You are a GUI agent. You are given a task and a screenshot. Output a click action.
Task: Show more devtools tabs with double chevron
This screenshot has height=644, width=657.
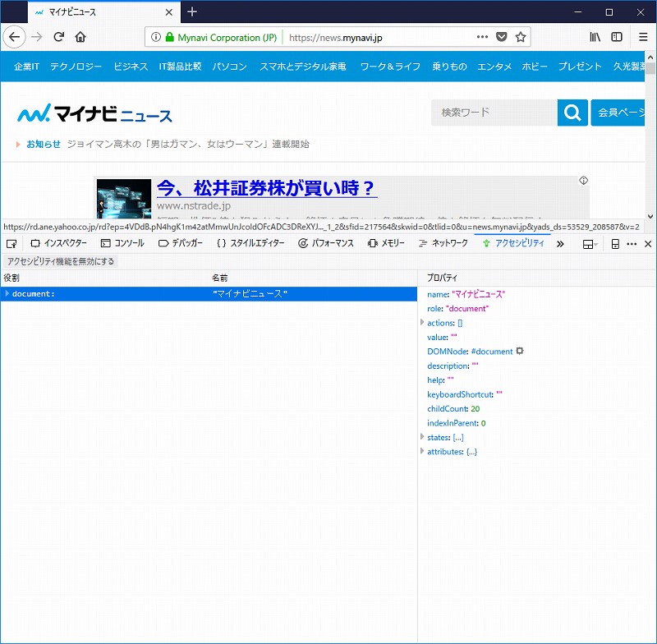point(560,243)
